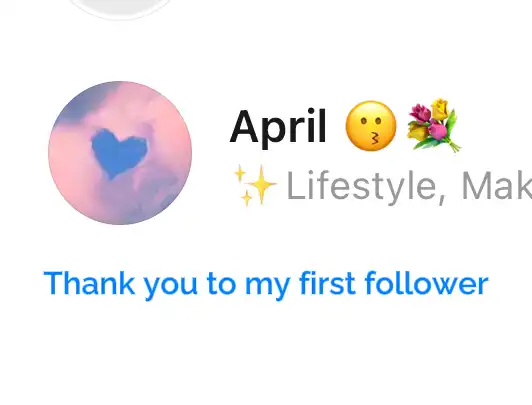Click the word 'you' in the blue link
532x405 pixels.
(171, 287)
